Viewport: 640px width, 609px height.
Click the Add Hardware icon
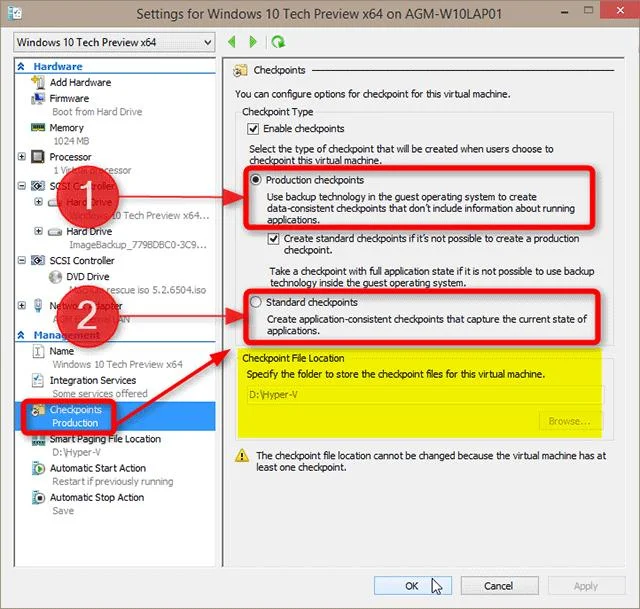tap(38, 82)
